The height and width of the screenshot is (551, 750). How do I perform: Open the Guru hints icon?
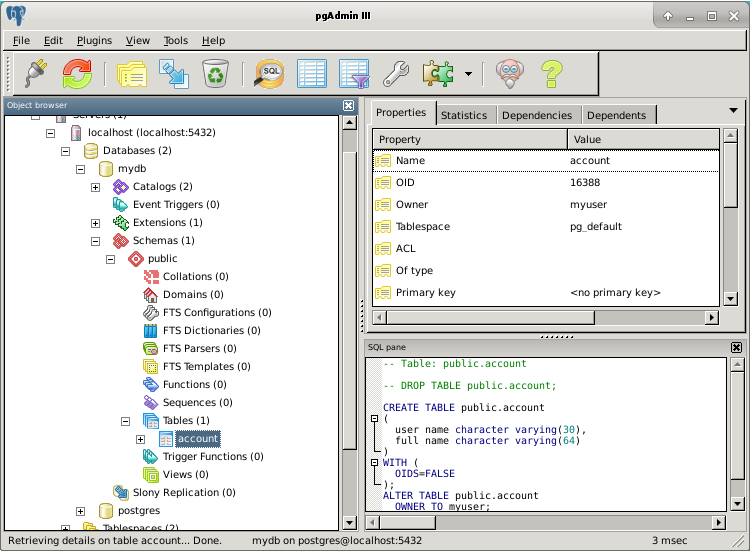(x=510, y=74)
